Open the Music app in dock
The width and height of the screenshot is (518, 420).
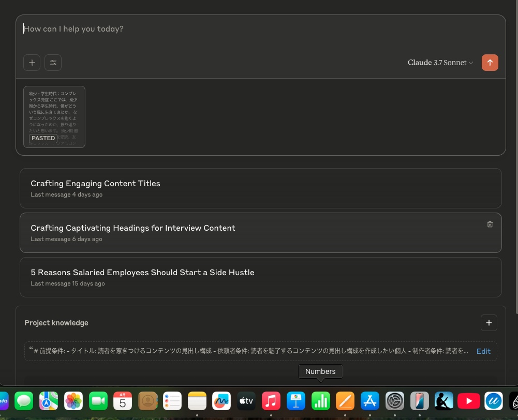(x=271, y=401)
